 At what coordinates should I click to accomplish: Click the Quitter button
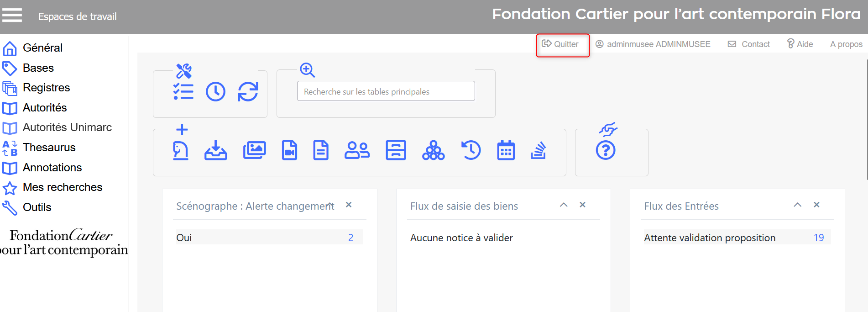click(x=560, y=44)
